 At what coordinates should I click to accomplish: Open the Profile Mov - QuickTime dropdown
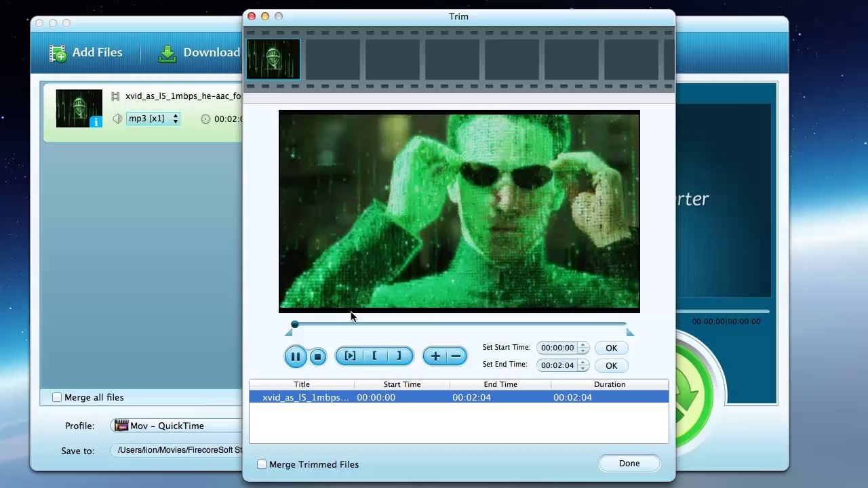177,426
